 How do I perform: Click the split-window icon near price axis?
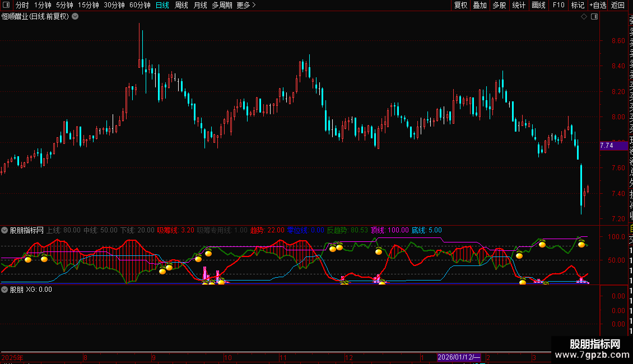594,17
